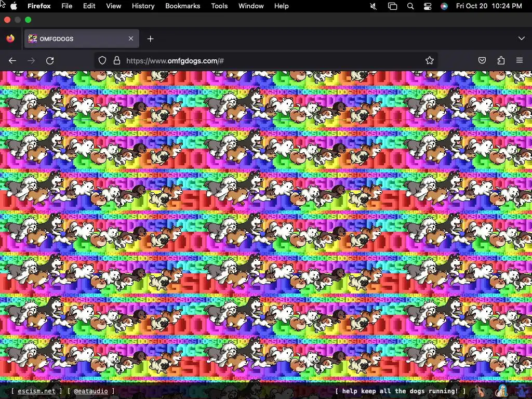Reload the omfgdogs page
532x399 pixels.
click(50, 61)
